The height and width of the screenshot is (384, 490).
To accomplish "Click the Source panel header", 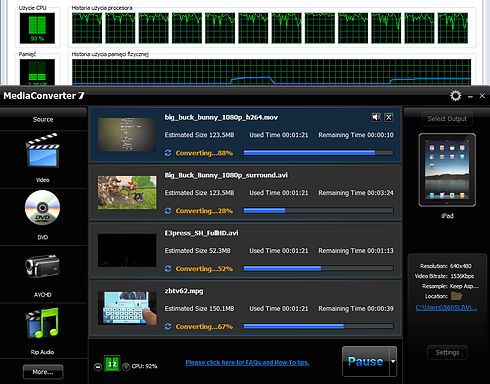I will tap(43, 119).
